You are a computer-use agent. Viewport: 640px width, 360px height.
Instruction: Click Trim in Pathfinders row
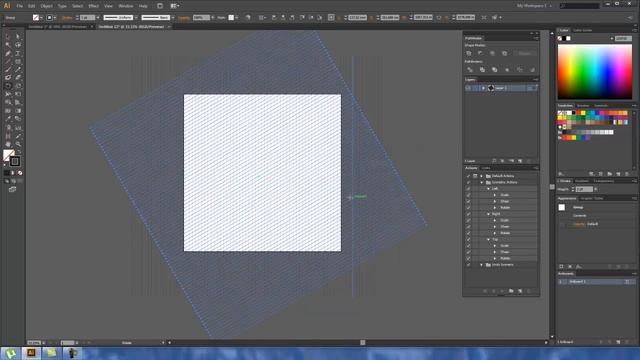(x=482, y=70)
